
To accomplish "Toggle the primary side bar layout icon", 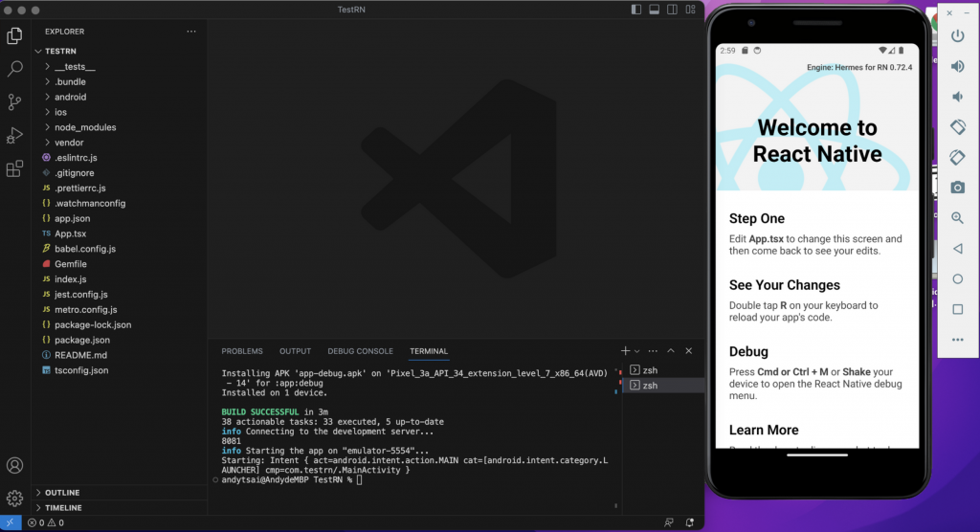I will point(636,10).
